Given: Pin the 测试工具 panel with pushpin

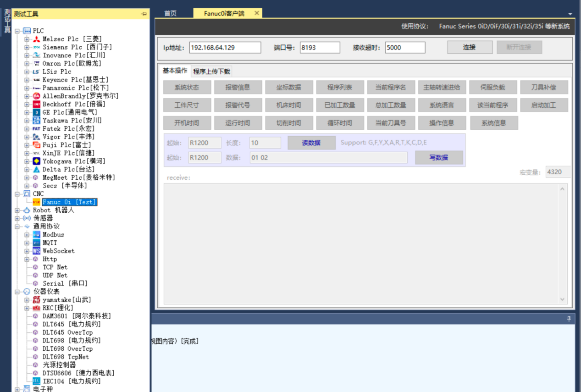Looking at the screenshot, I should click(x=144, y=14).
